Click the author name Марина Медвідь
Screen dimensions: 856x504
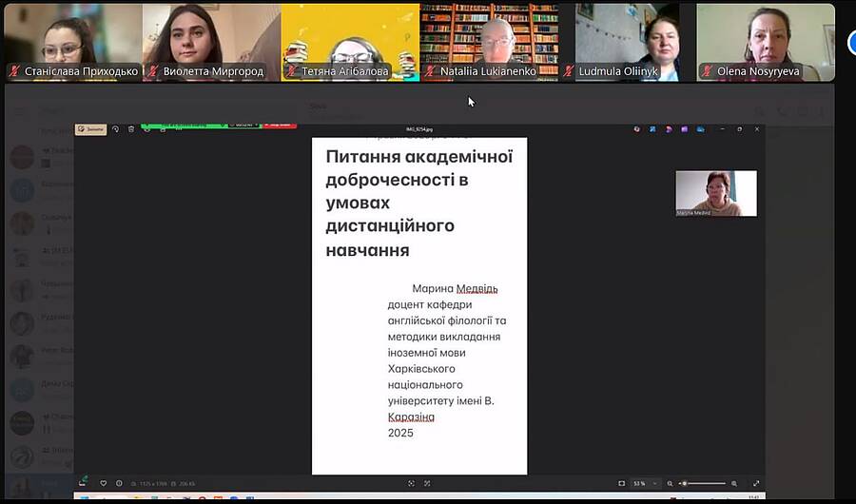click(455, 288)
